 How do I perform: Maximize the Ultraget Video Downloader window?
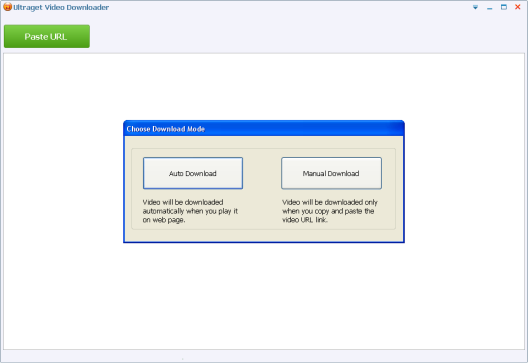point(503,7)
